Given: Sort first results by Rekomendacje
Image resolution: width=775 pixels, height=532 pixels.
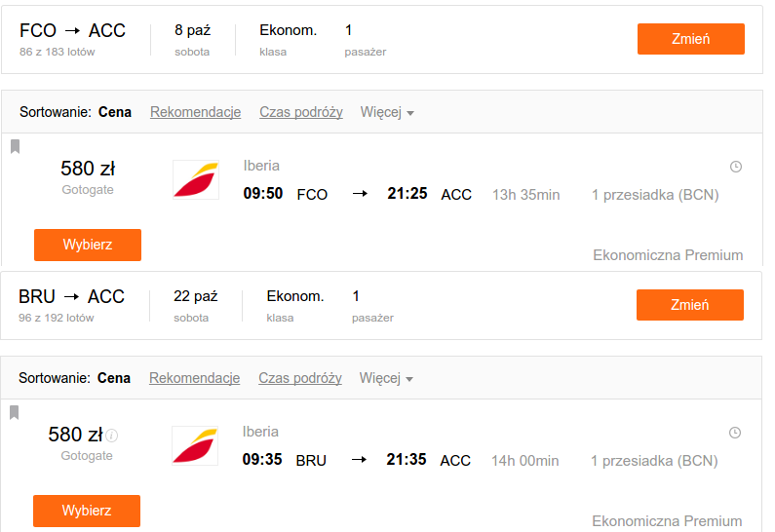Looking at the screenshot, I should tap(196, 112).
